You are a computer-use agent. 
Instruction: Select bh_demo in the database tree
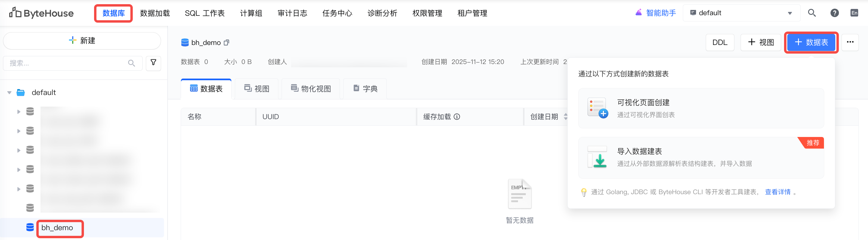tap(57, 228)
